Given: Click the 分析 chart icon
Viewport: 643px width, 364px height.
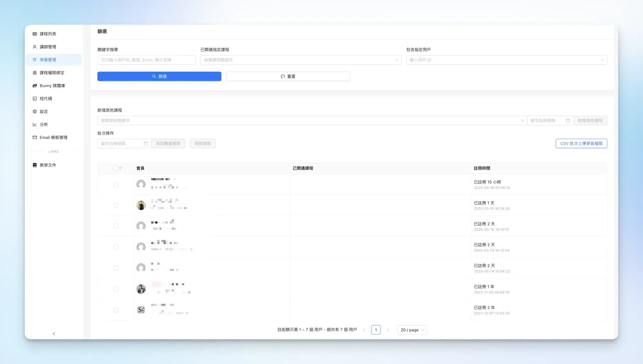Looking at the screenshot, I should click(x=34, y=125).
